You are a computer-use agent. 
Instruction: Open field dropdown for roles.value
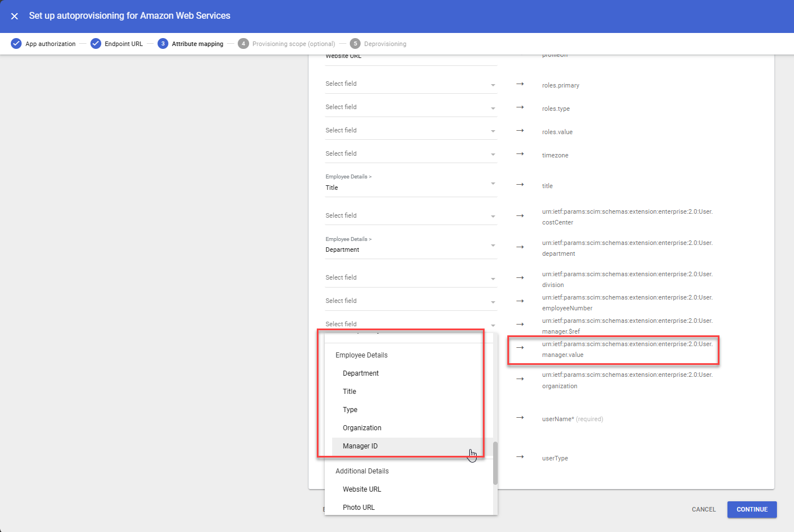(x=411, y=131)
